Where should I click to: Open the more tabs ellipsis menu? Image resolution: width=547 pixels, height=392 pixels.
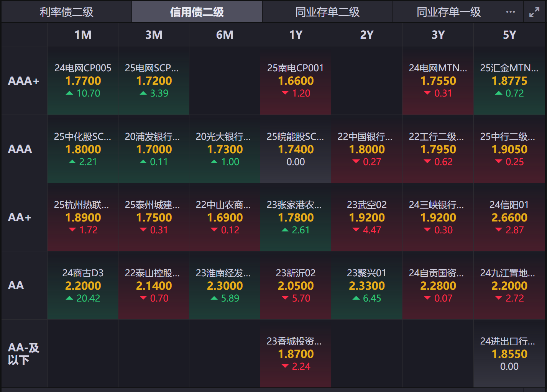(x=511, y=12)
